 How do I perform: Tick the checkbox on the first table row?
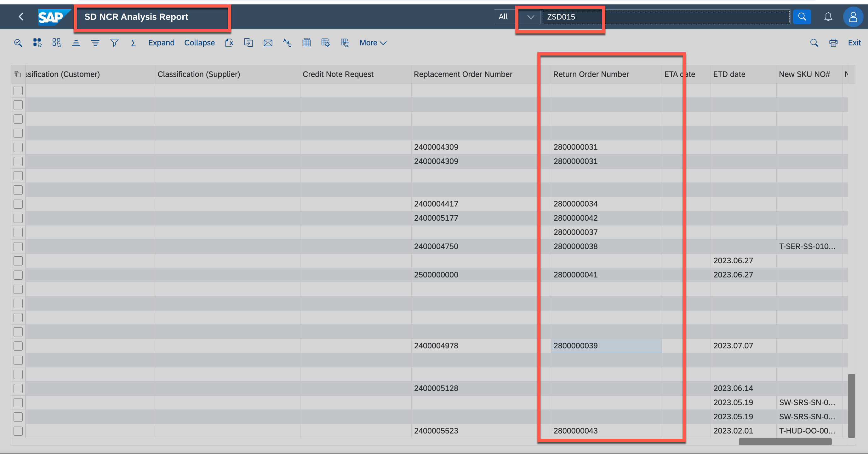click(18, 90)
